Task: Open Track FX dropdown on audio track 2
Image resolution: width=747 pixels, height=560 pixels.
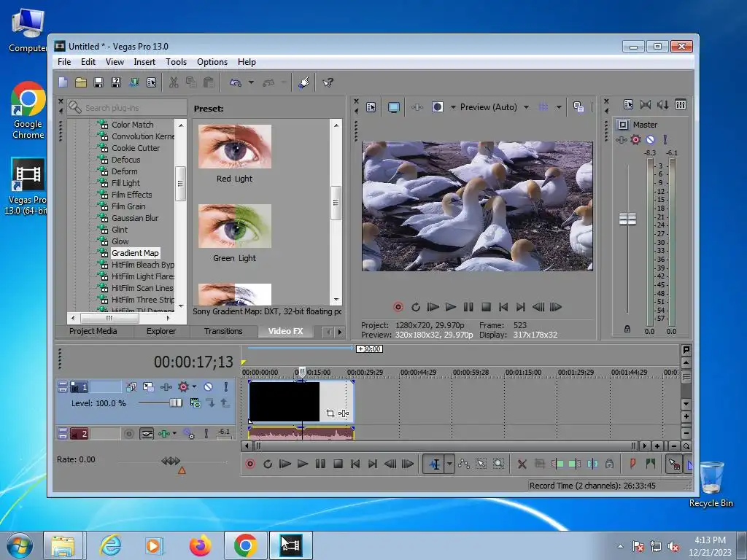Action: 174,434
